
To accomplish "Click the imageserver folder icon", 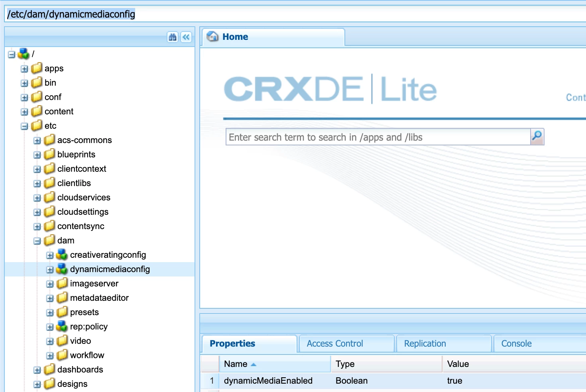I will click(x=62, y=283).
